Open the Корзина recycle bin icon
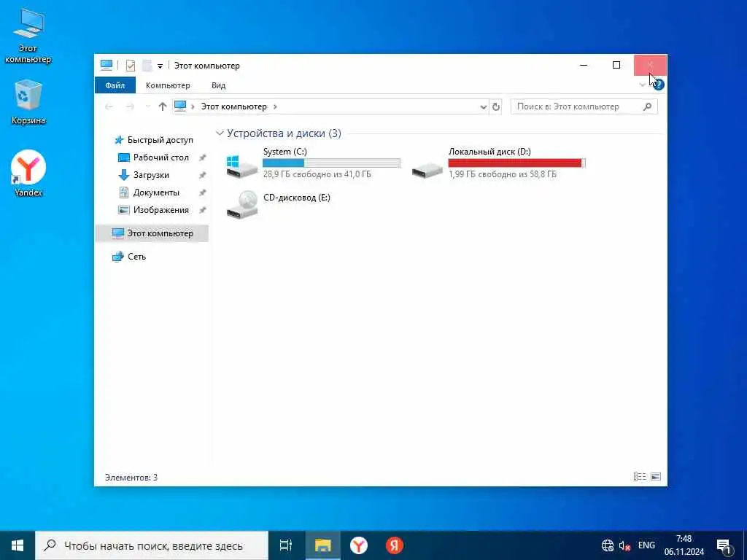The width and height of the screenshot is (747, 560). [x=28, y=102]
